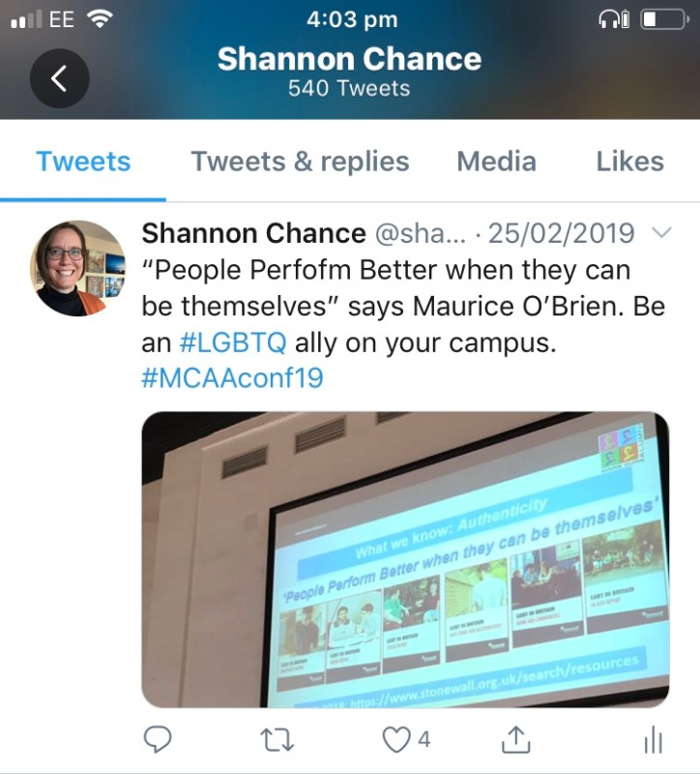Screen dimensions: 700x774
Task: Reply to Shannon Chance's tweet
Action: click(x=158, y=740)
